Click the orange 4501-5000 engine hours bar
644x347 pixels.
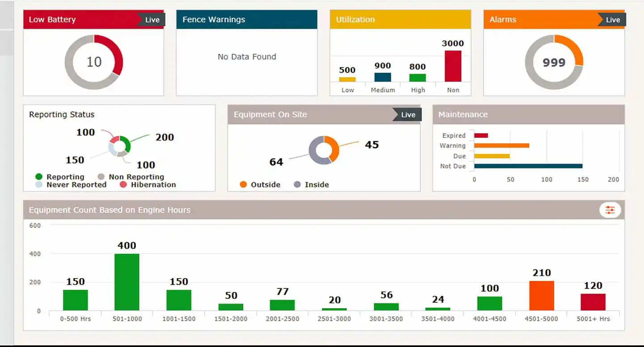pyautogui.click(x=541, y=296)
